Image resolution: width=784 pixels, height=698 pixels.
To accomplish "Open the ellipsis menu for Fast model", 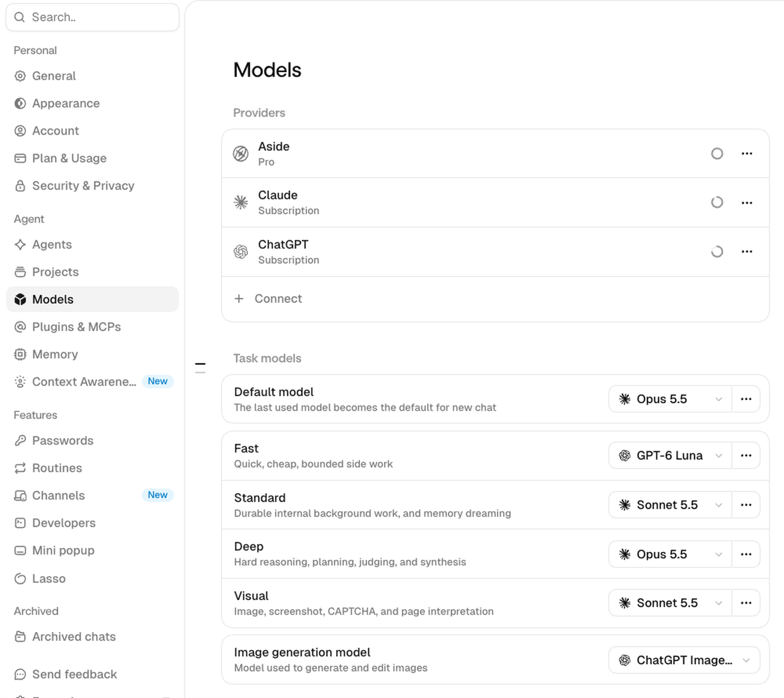I will (x=746, y=455).
